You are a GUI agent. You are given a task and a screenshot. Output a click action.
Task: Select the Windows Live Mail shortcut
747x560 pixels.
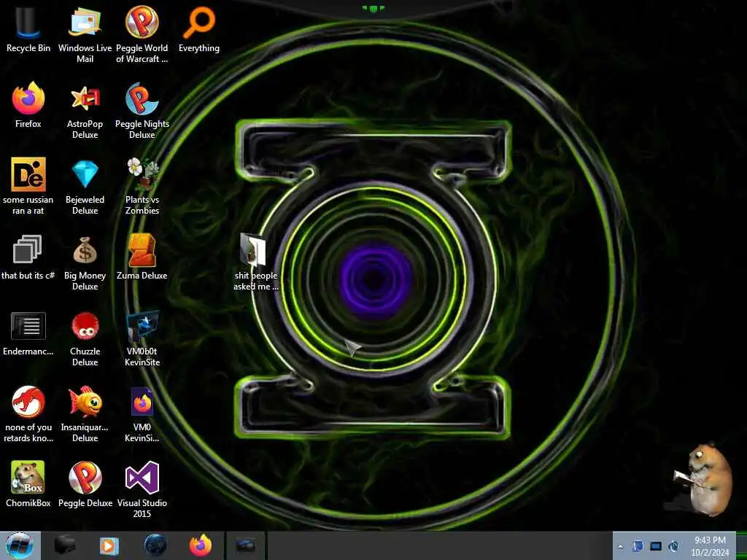click(85, 34)
